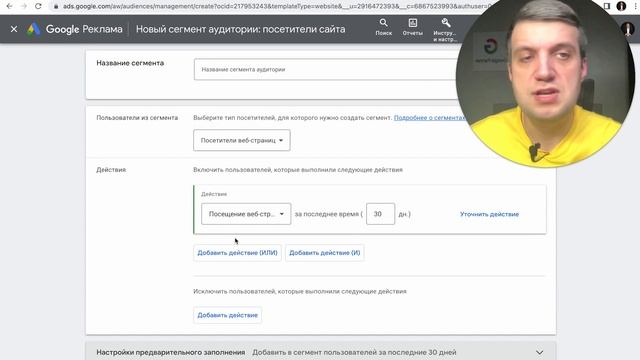Click page title 'Новый сегмент аудитории: посетители сайта'
Viewport: 640px width, 360px height.
240,29
